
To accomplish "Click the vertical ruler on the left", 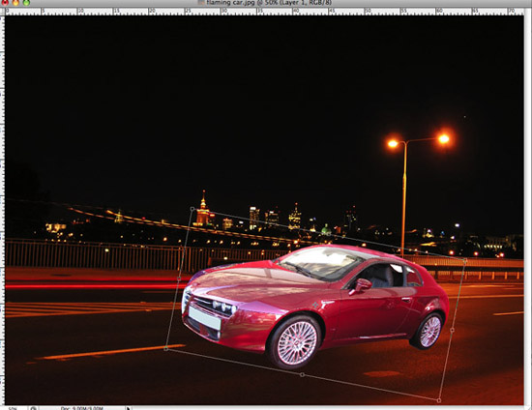I will click(2, 210).
